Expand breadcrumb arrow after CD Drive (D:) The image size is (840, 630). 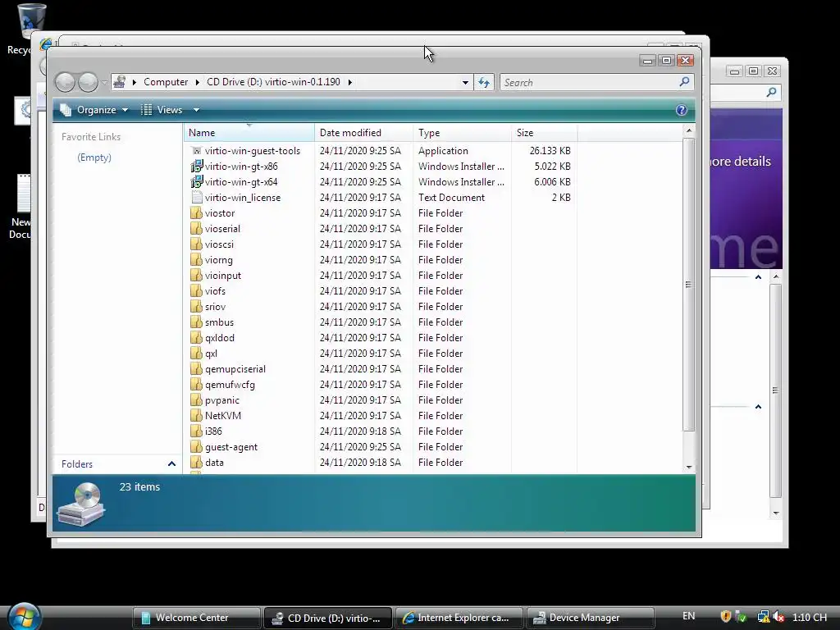click(349, 82)
